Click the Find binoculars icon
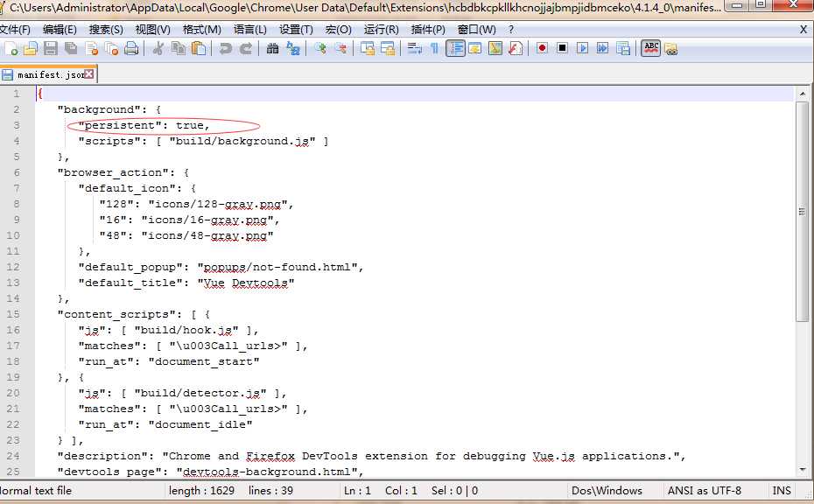The image size is (814, 504). point(273,48)
